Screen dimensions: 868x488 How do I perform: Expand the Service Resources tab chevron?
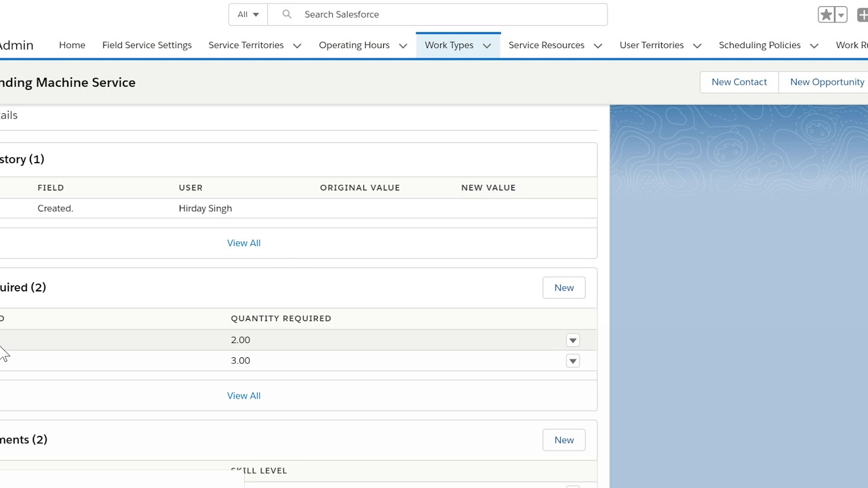(597, 45)
